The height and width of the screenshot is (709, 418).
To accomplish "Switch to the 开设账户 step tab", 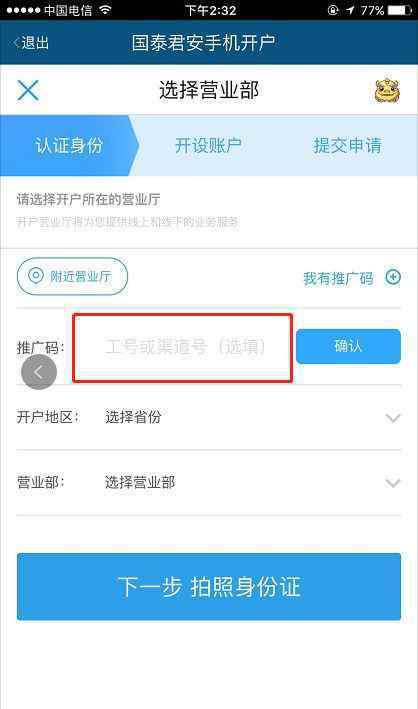I will (208, 146).
